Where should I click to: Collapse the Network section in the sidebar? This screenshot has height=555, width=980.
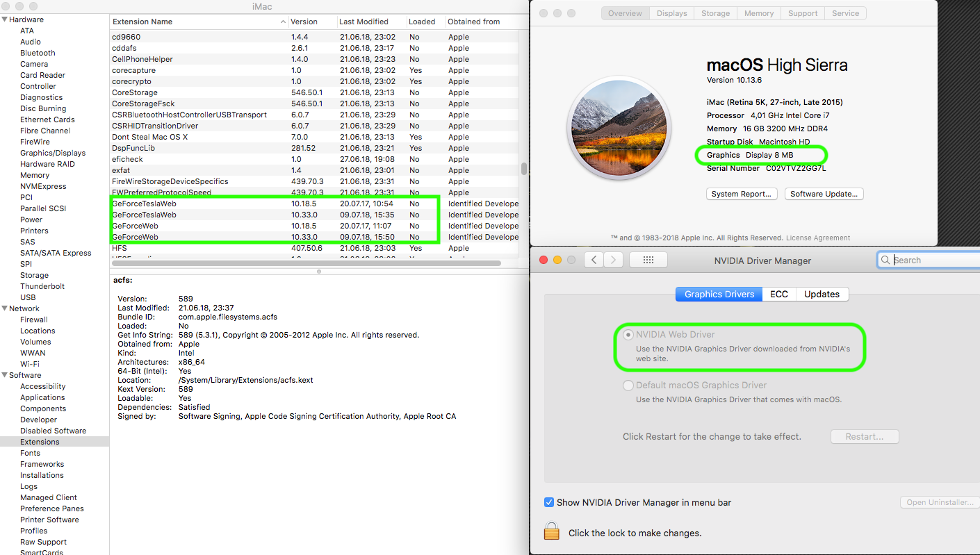4,308
